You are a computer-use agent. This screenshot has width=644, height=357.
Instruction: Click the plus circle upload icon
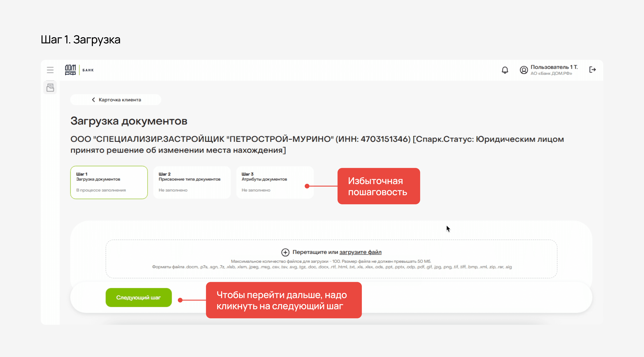pos(285,252)
